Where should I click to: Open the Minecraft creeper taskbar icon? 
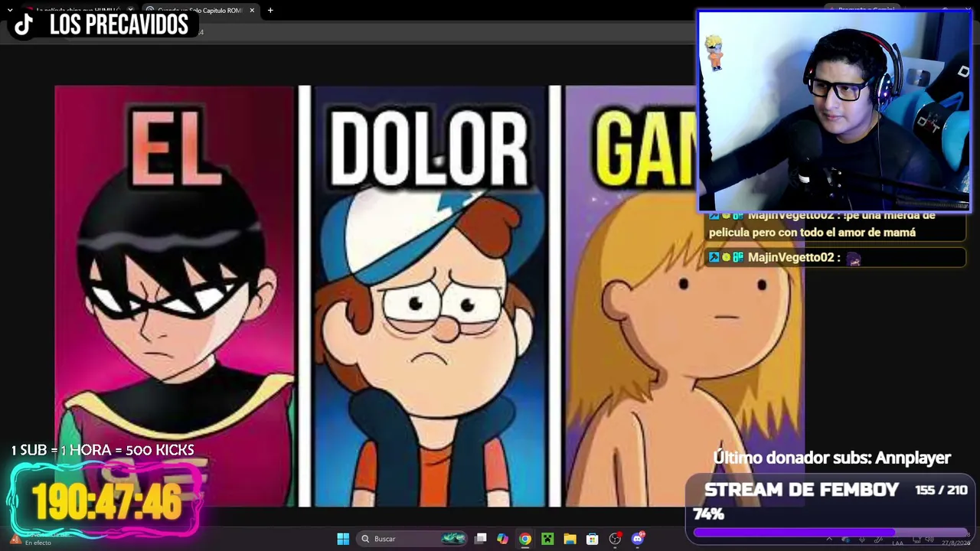(x=547, y=539)
